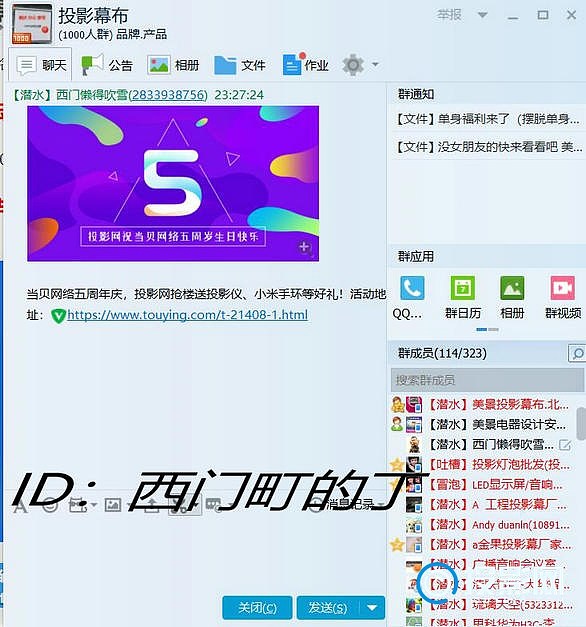Image resolution: width=586 pixels, height=627 pixels.
Task: Open the 相册 group app icon
Action: [x=512, y=288]
